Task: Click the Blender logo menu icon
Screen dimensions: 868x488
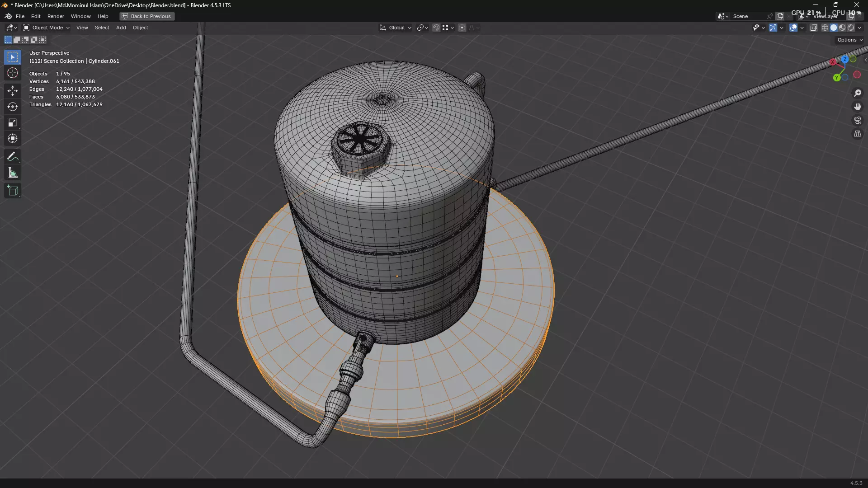Action: pyautogui.click(x=8, y=16)
